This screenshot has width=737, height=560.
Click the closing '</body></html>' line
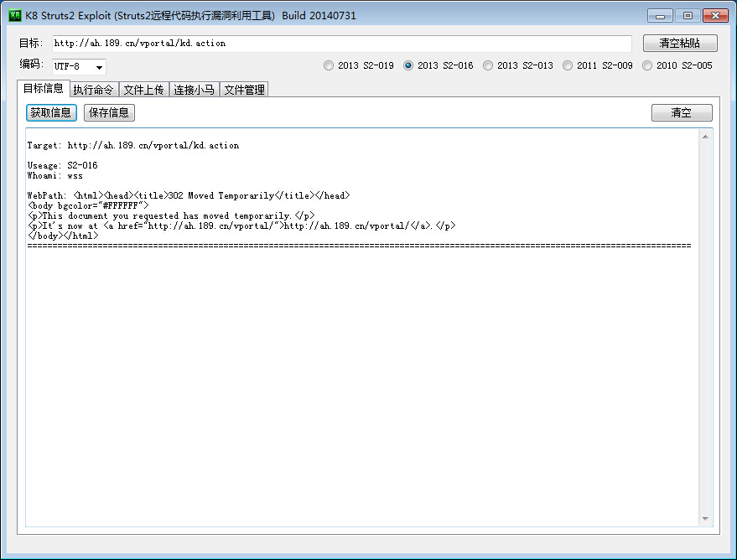click(63, 236)
